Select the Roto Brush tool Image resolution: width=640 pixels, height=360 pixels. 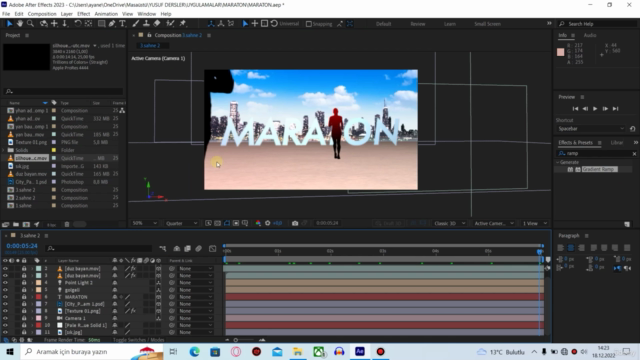171,24
